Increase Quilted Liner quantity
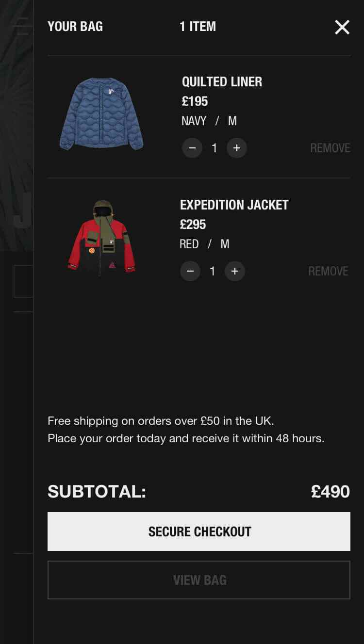Viewport: 364px width, 644px height. (237, 148)
